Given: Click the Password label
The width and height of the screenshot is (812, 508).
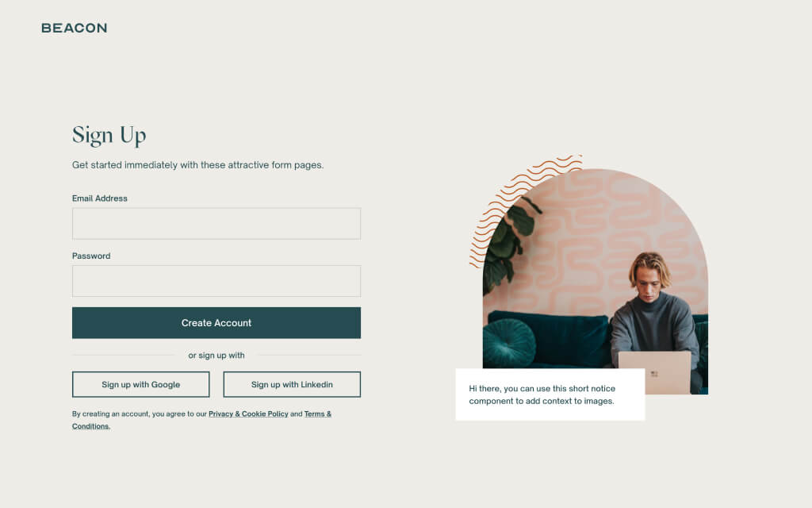Looking at the screenshot, I should point(91,256).
